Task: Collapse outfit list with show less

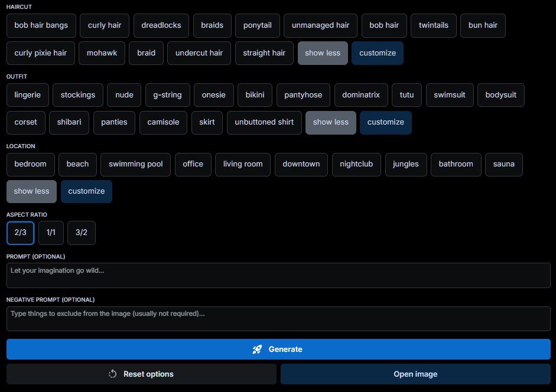Action: pos(330,123)
